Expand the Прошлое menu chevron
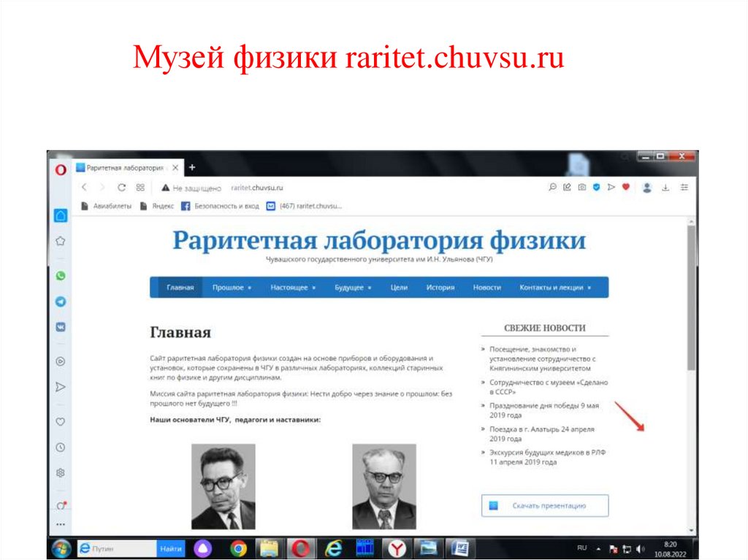Viewport: 748px width, 560px height. 251,287
